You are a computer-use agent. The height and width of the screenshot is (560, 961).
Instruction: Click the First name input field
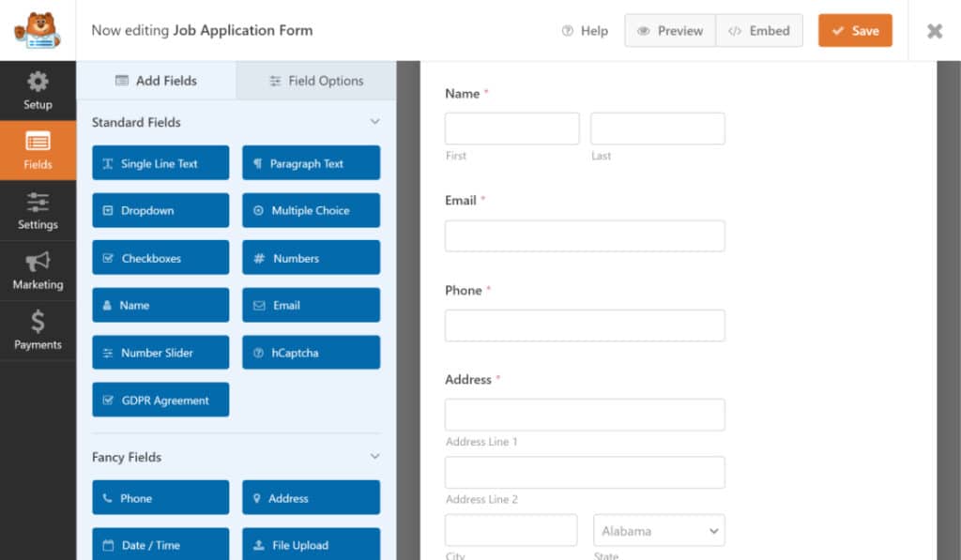click(511, 129)
